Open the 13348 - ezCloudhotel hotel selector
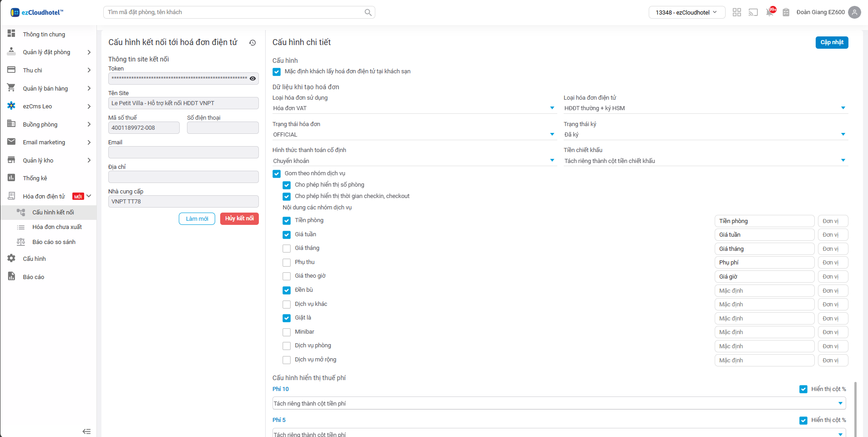 686,12
